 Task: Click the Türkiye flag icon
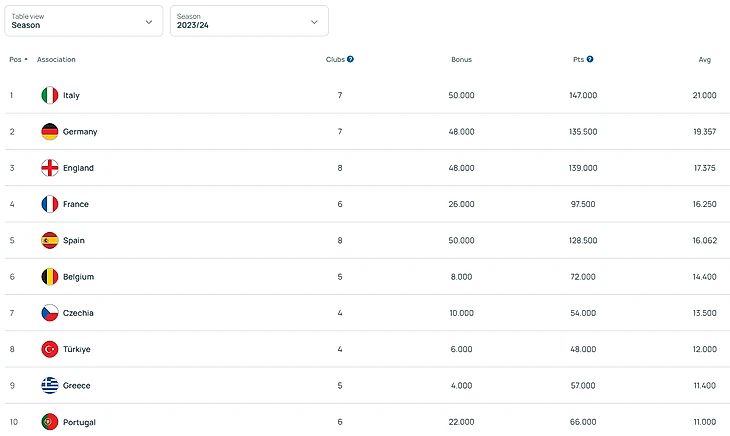coord(50,349)
